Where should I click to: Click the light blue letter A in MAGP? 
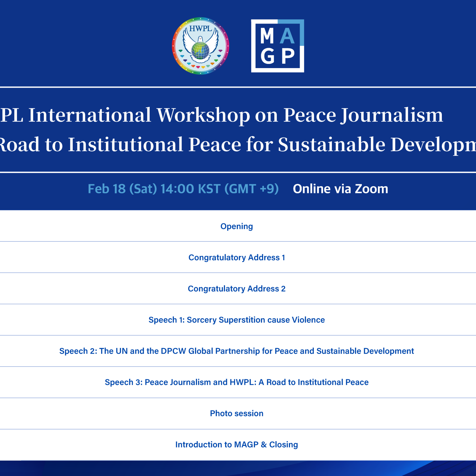(x=287, y=36)
